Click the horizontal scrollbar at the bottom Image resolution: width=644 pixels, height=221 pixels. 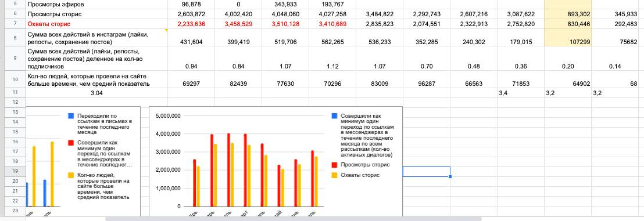[294, 219]
